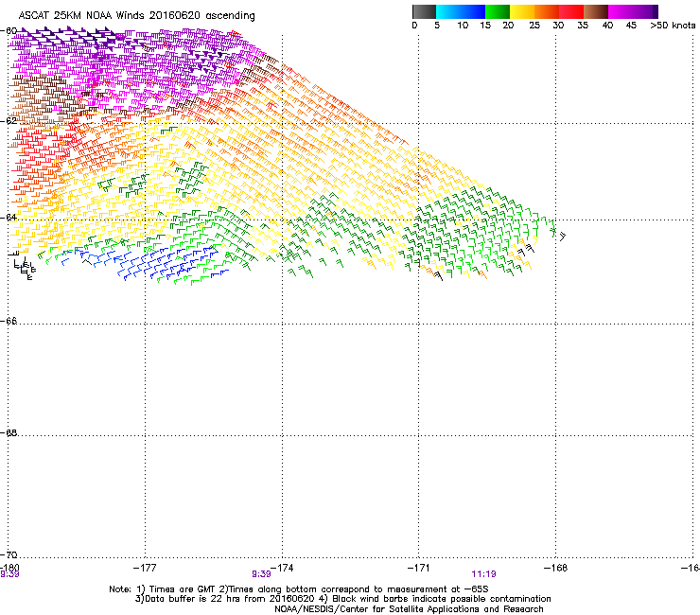Select the '15' legend scale label
This screenshot has width=700, height=615.
[x=485, y=26]
